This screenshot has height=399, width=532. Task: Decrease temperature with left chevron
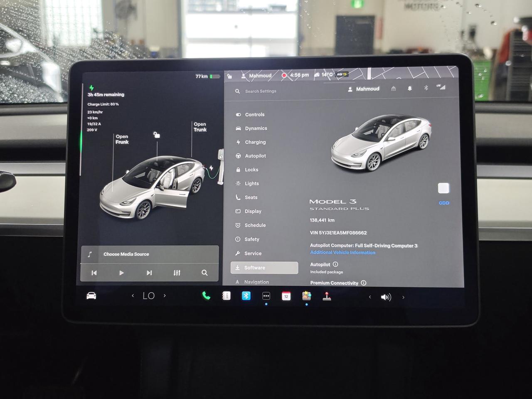coord(133,296)
